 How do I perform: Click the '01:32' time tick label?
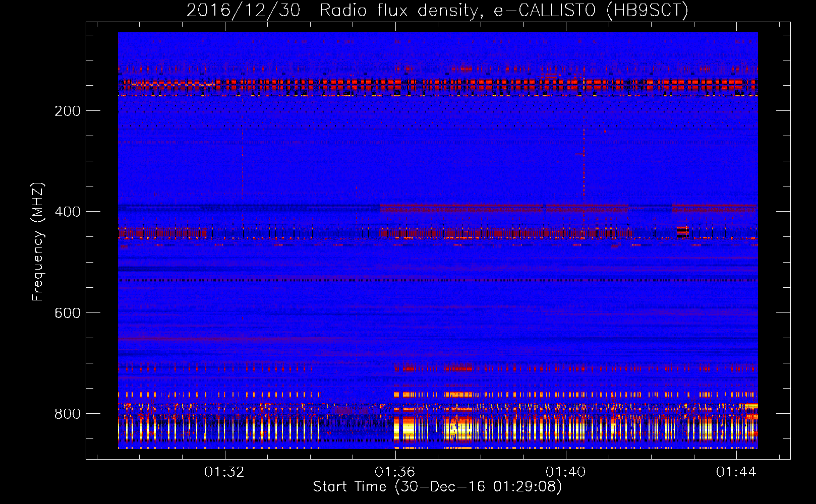click(224, 472)
